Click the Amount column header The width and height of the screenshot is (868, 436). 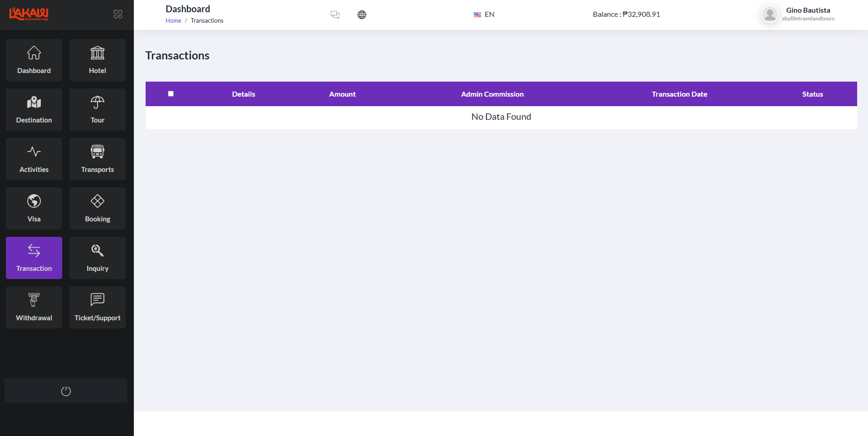point(343,94)
